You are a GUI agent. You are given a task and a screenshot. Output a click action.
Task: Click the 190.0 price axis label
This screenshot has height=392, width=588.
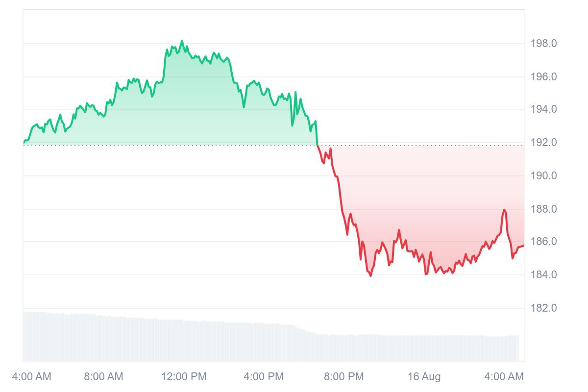543,175
